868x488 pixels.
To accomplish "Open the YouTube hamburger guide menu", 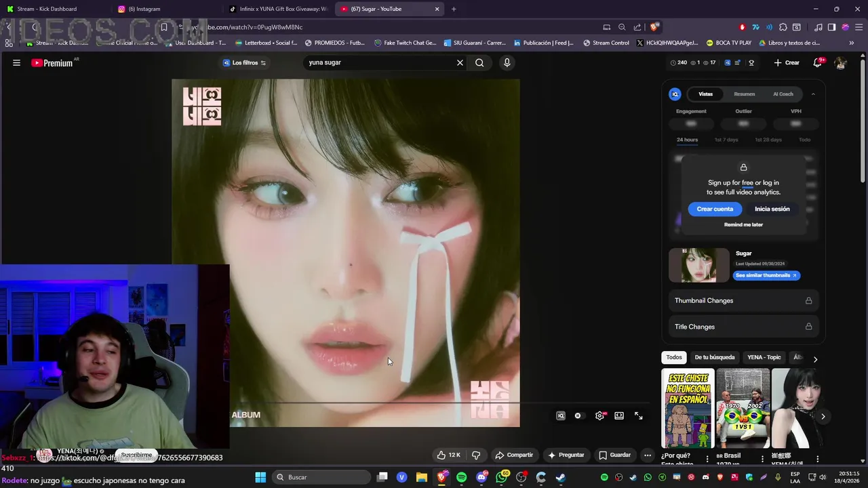I will pyautogui.click(x=16, y=62).
